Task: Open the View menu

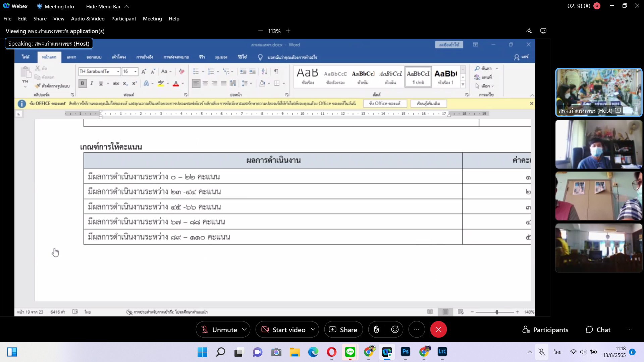Action: [x=59, y=19]
